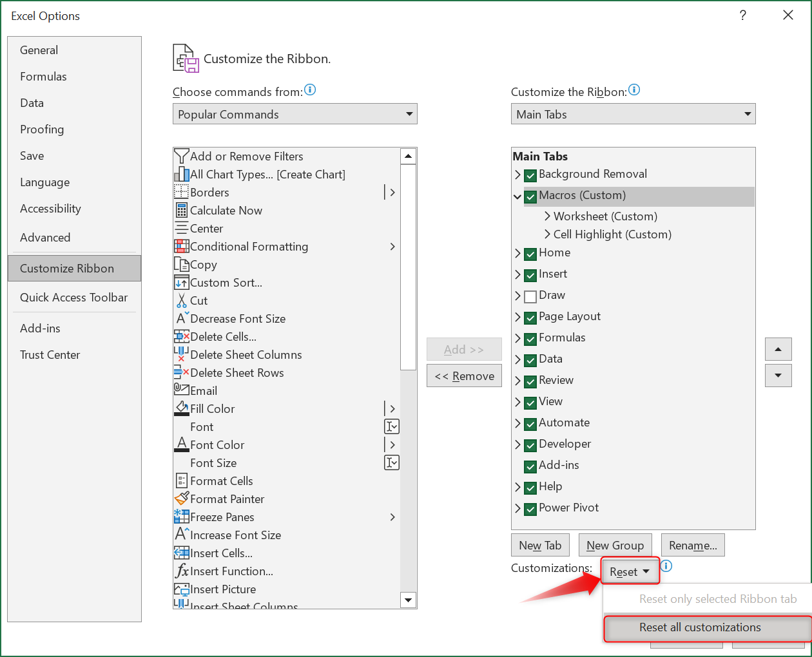
Task: Expand the Worksheet (Custom) group
Action: 547,216
